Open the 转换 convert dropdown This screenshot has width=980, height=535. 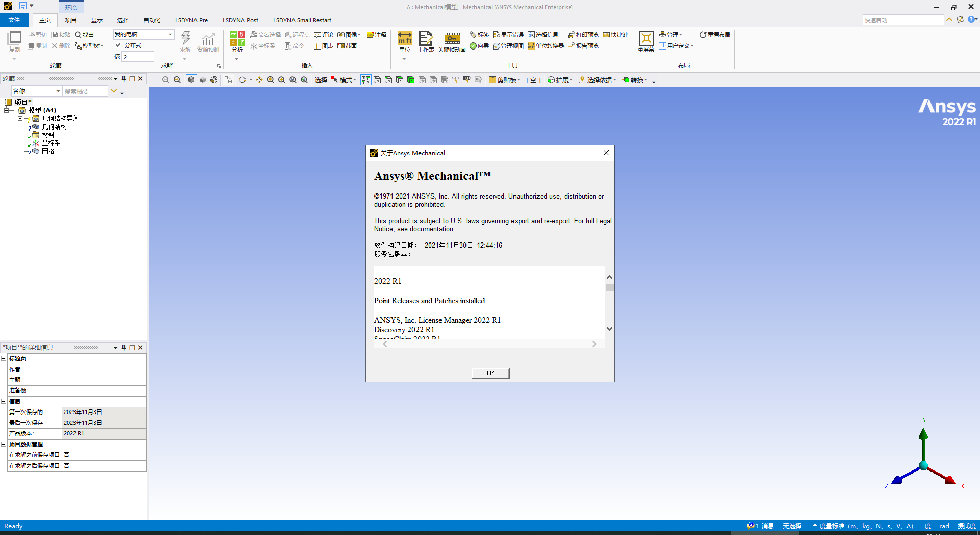point(635,80)
